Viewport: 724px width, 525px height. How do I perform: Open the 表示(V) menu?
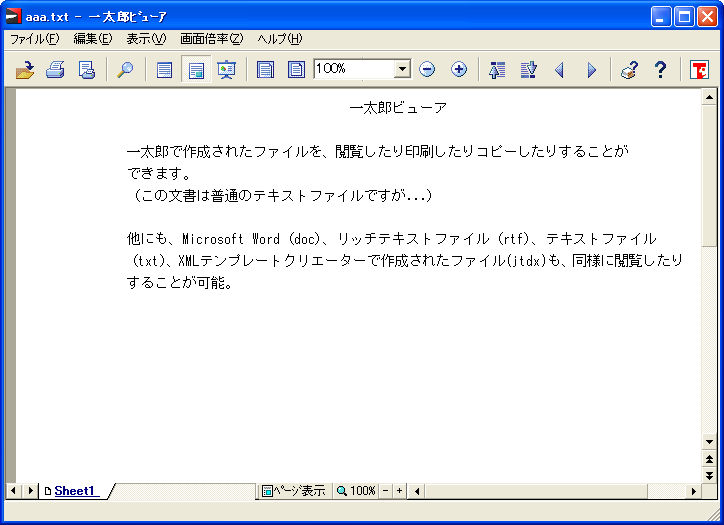click(146, 39)
